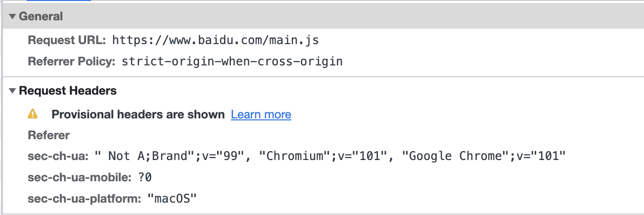Click the Referrer Policy label
The height and width of the screenshot is (215, 644).
point(71,62)
